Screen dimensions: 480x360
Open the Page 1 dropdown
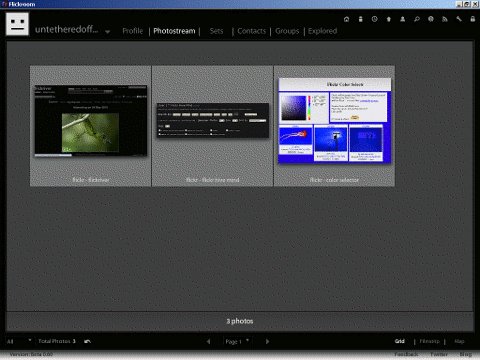pos(237,341)
